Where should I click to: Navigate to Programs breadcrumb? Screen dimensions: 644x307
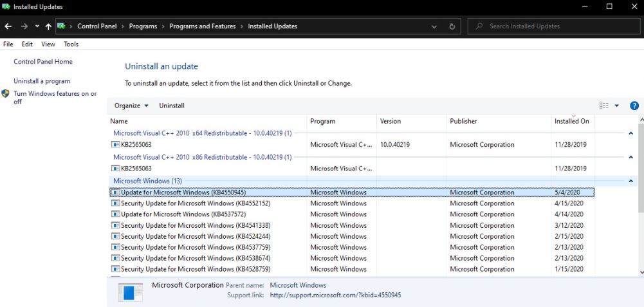[143, 26]
